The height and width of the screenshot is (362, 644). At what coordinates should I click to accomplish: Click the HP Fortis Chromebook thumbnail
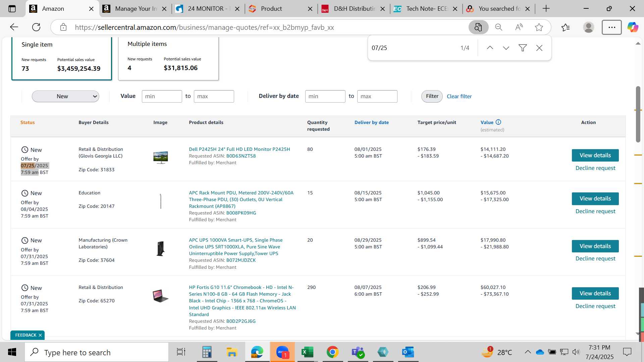click(x=160, y=296)
